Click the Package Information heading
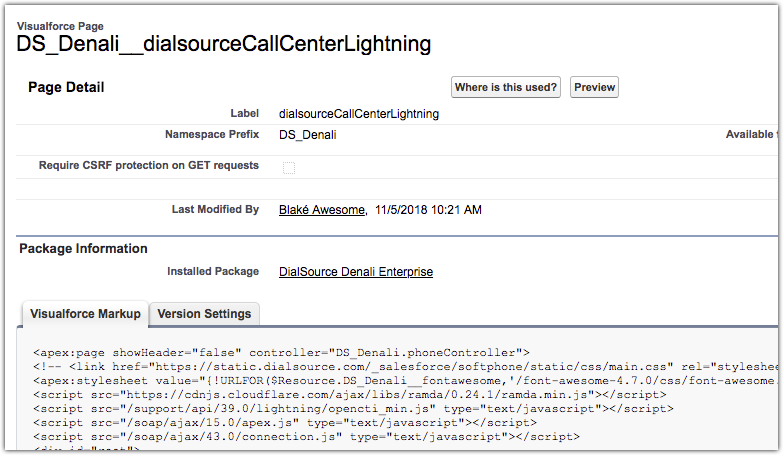Viewport: 783px width, 455px height. pyautogui.click(x=83, y=249)
